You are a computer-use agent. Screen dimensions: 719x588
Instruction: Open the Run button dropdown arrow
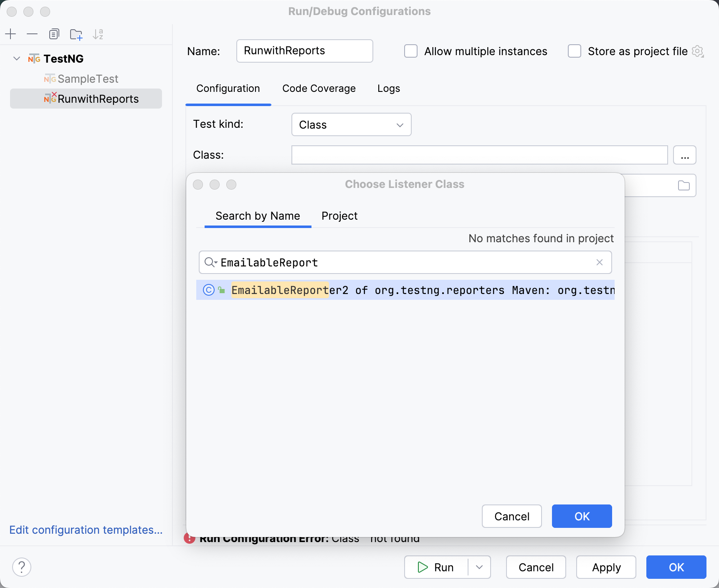coord(479,567)
